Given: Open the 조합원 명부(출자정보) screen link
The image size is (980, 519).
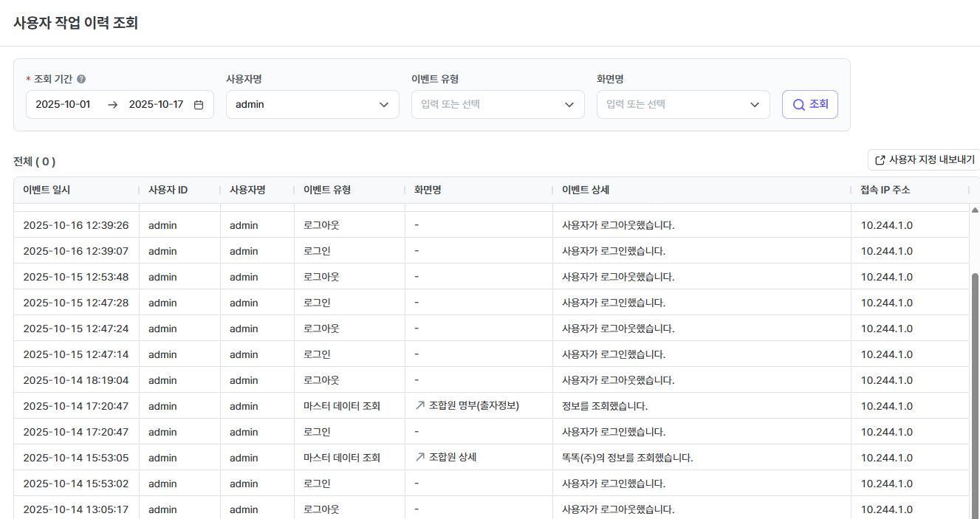Looking at the screenshot, I should [473, 406].
